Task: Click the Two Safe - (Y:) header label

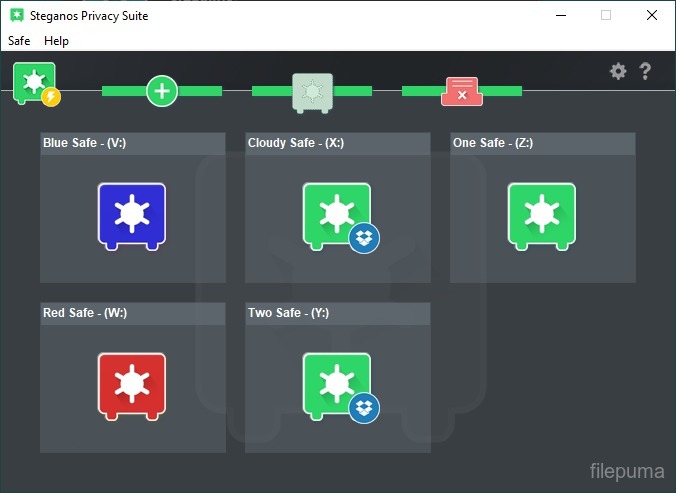Action: 289,313
